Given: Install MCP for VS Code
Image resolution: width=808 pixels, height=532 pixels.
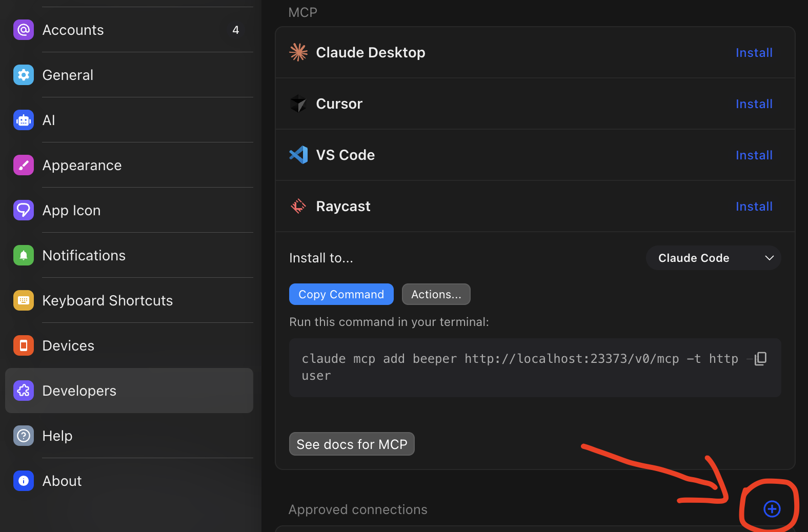Looking at the screenshot, I should [754, 155].
